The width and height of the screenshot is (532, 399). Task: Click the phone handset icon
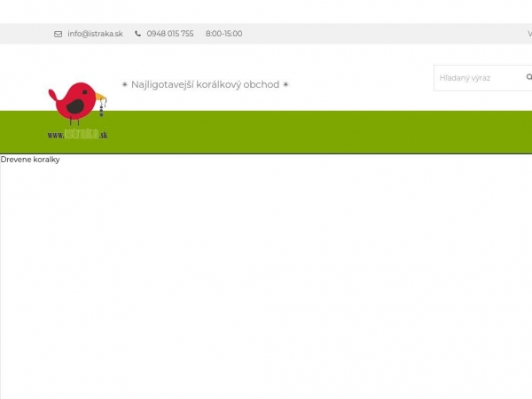[137, 34]
